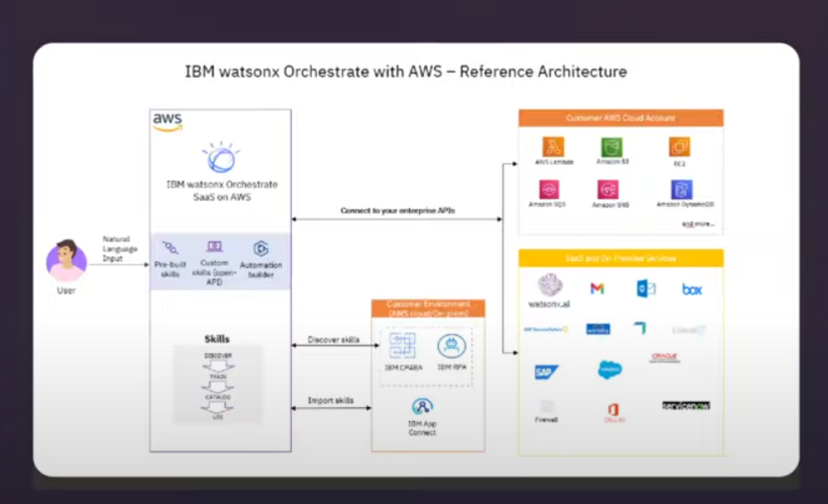
Task: Click the aws logo in the diagram
Action: coord(168,122)
